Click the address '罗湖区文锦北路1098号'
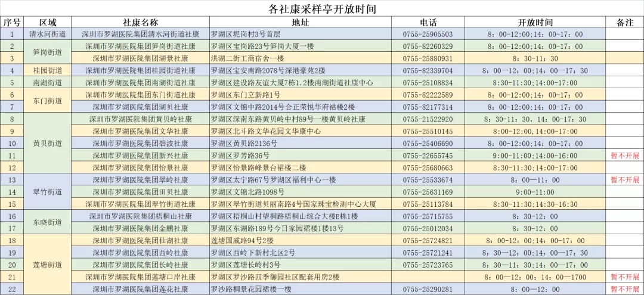 247,192
